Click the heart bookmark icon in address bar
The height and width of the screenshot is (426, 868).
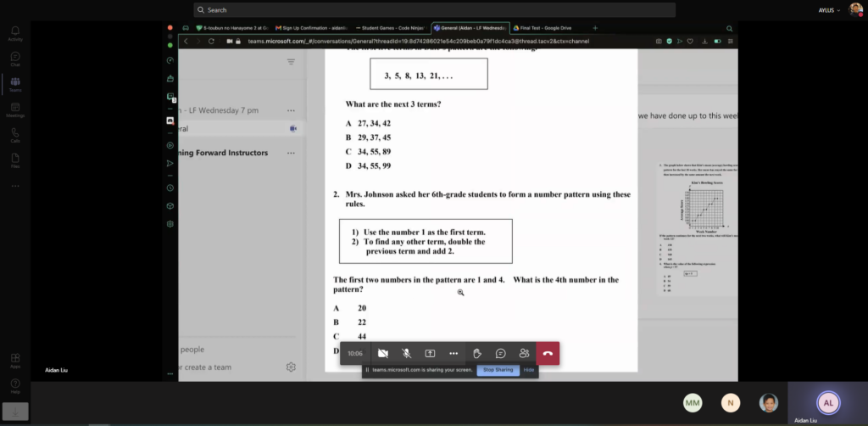click(x=690, y=41)
